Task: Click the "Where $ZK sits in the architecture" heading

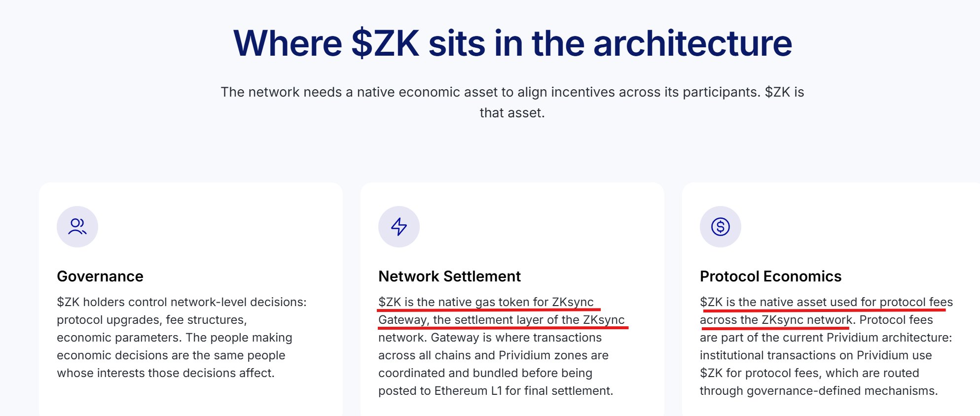Action: tap(512, 43)
